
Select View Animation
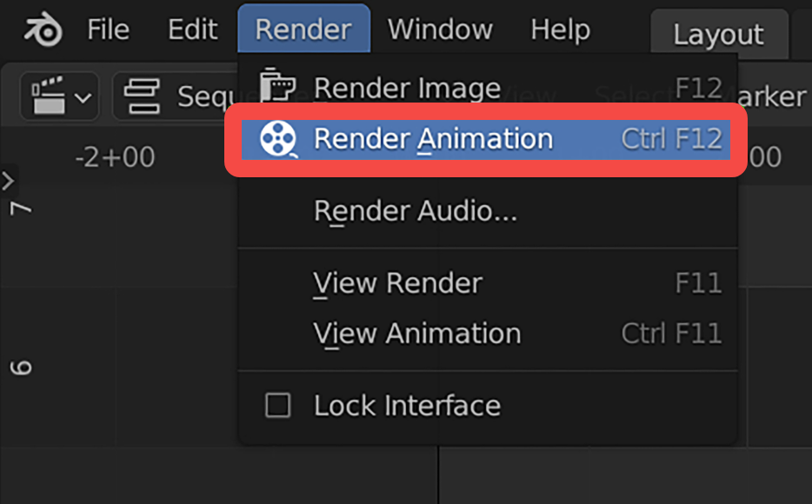416,333
